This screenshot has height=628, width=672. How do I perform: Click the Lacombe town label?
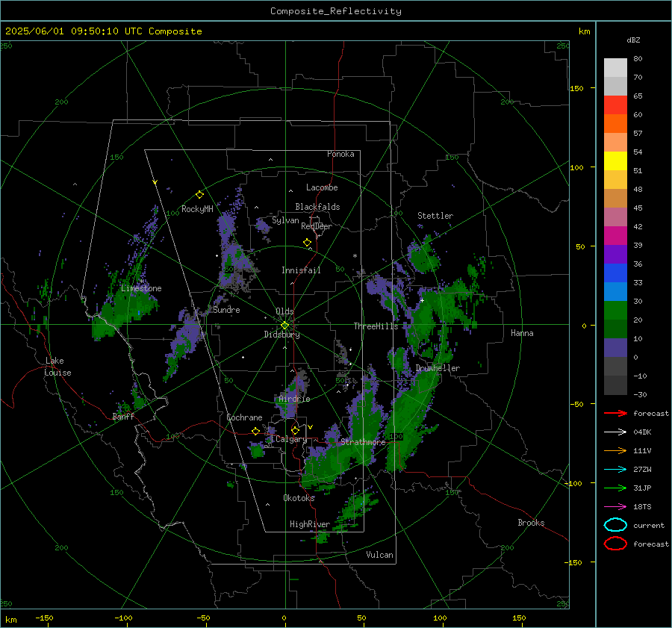pyautogui.click(x=322, y=187)
